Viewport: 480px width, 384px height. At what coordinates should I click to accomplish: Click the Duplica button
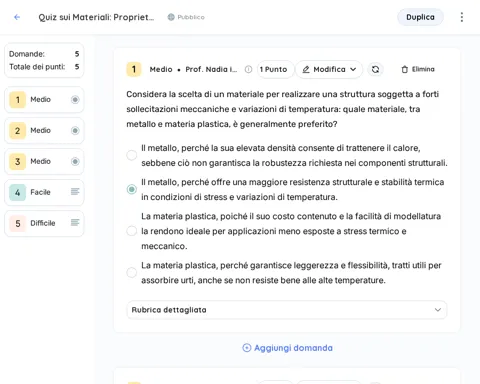[420, 17]
